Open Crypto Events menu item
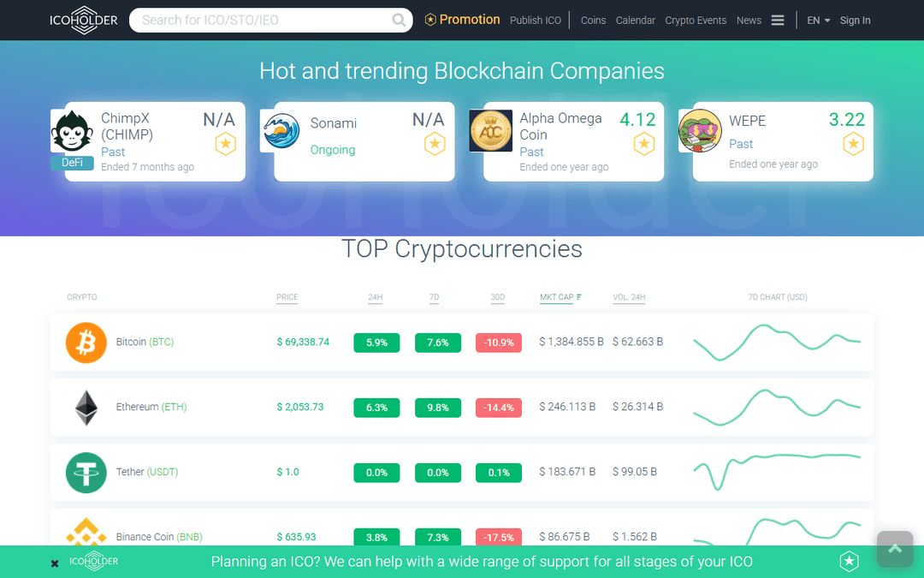Image resolution: width=924 pixels, height=578 pixels. tap(696, 20)
